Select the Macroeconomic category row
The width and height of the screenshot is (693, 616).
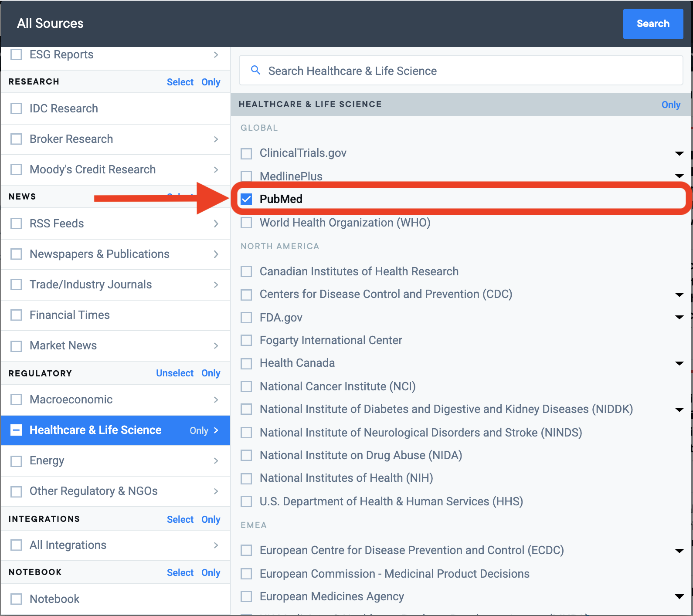tap(115, 400)
